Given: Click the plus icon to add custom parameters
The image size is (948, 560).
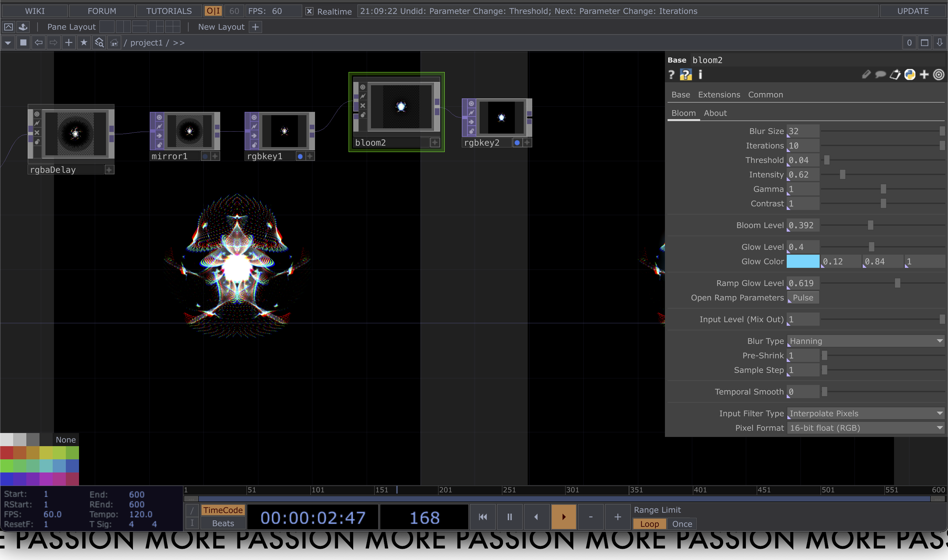Looking at the screenshot, I should click(924, 75).
